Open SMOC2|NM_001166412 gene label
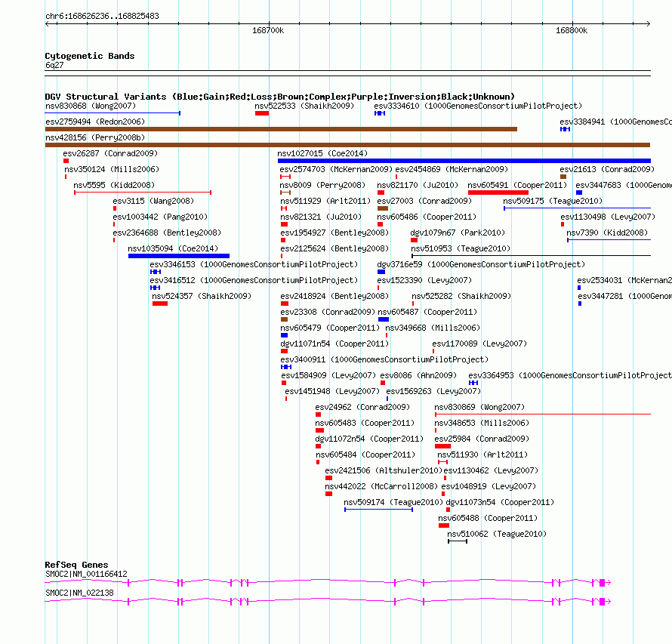This screenshot has width=672, height=644. [x=86, y=574]
